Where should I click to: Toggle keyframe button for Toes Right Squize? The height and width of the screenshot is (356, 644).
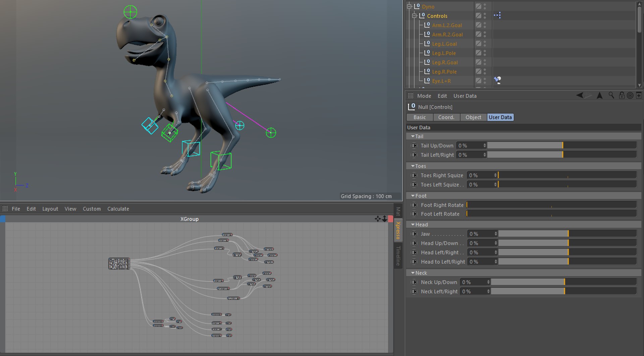[414, 175]
